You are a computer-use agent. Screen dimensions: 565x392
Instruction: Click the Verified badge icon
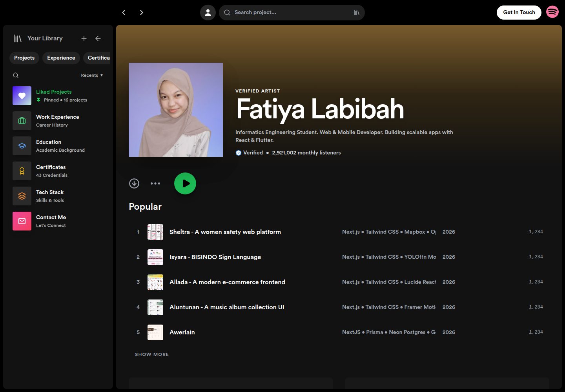pyautogui.click(x=239, y=153)
